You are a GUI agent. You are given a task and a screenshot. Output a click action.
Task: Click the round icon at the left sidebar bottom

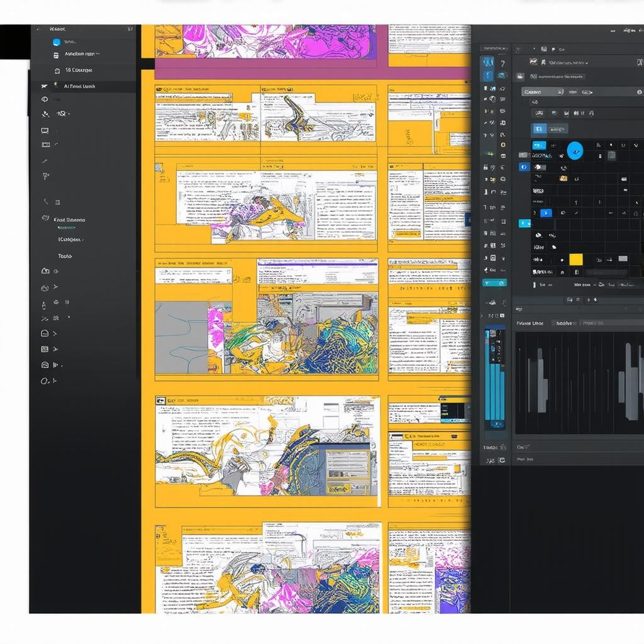point(45,380)
